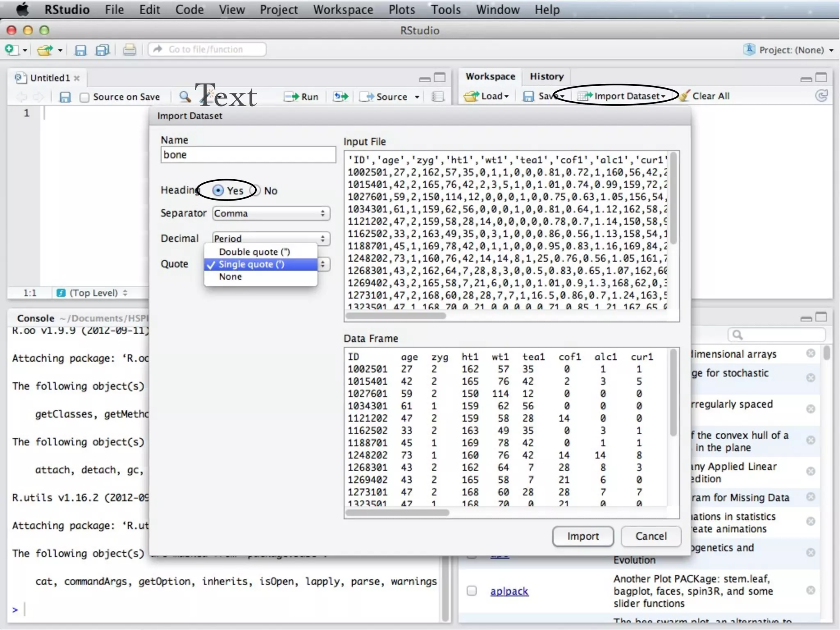Remove the 'rregularly spaced' package with x icon
Screen dimensions: 840x630
(x=810, y=409)
